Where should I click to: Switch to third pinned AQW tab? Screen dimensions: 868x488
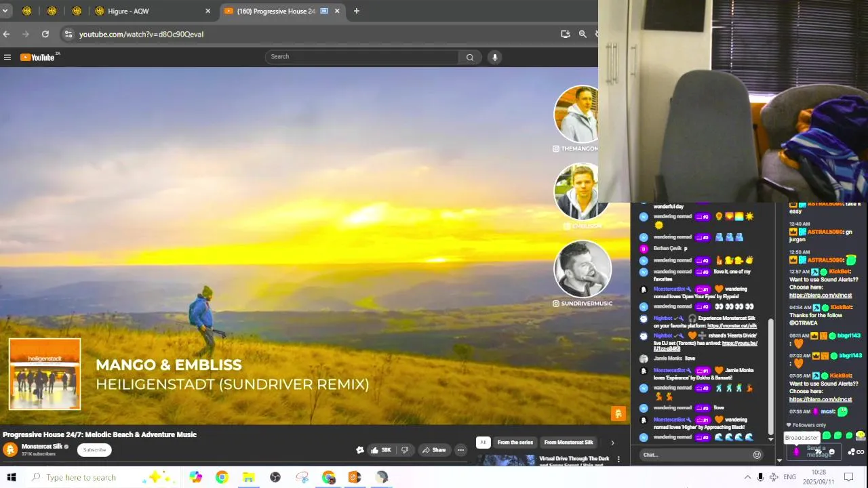click(x=77, y=11)
